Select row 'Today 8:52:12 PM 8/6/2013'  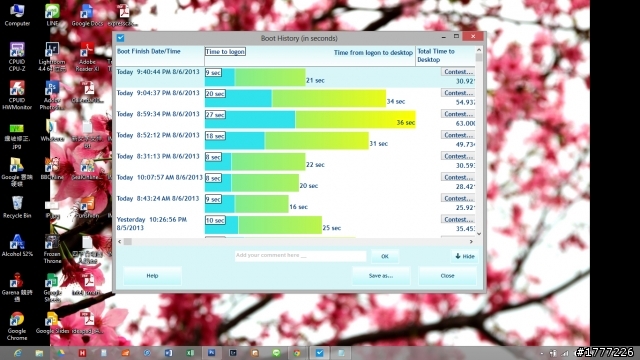coord(296,140)
